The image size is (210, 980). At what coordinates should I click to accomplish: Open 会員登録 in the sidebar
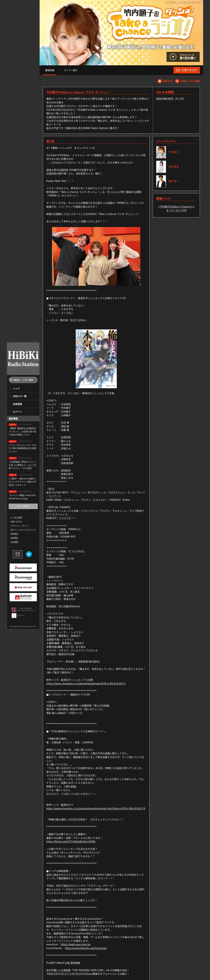click(23, 404)
